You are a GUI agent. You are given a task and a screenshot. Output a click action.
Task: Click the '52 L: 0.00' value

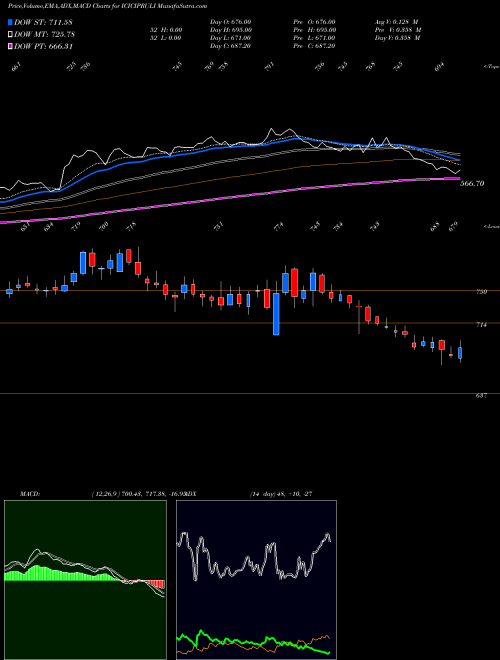(165, 38)
